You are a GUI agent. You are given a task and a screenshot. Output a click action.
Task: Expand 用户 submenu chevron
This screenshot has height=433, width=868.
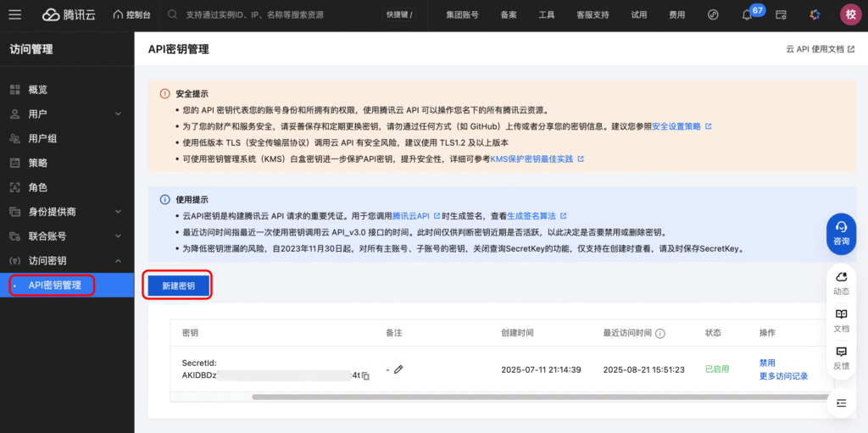pos(118,114)
